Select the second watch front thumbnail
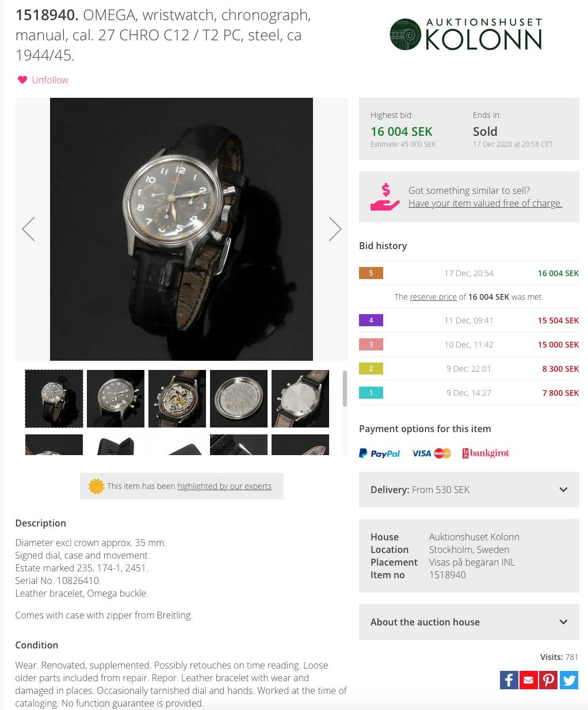Viewport: 588px width, 710px height. tap(116, 399)
